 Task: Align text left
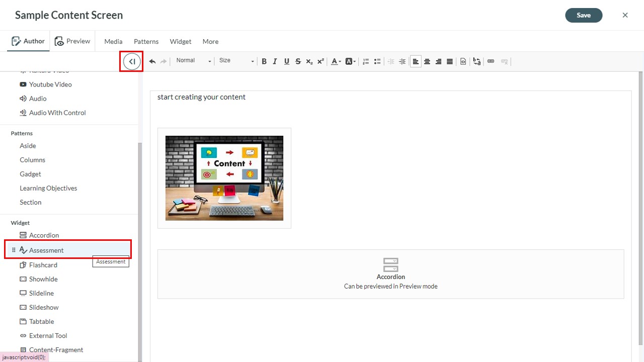coord(416,61)
